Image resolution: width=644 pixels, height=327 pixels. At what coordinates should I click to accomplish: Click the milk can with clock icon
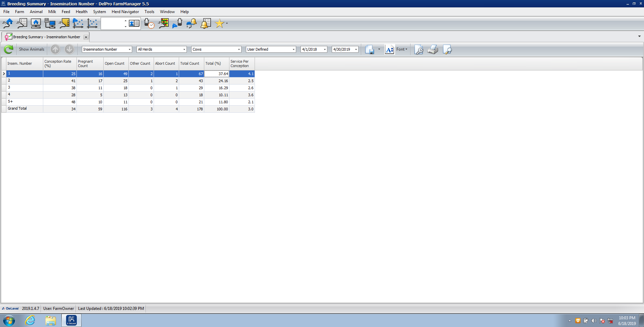(x=149, y=23)
